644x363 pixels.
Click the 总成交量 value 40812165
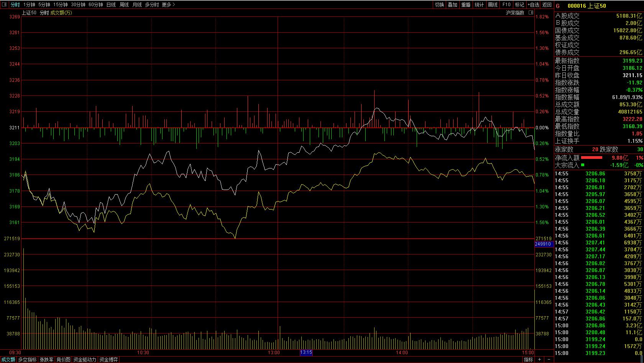(x=630, y=112)
